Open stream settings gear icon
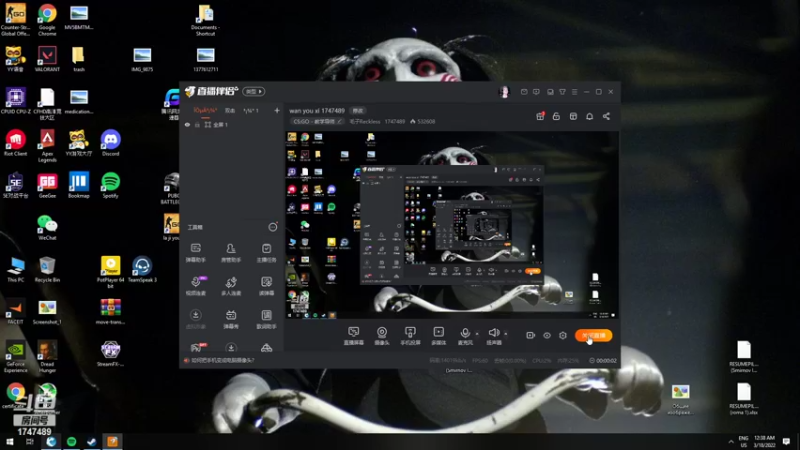Image resolution: width=800 pixels, height=450 pixels. [563, 335]
